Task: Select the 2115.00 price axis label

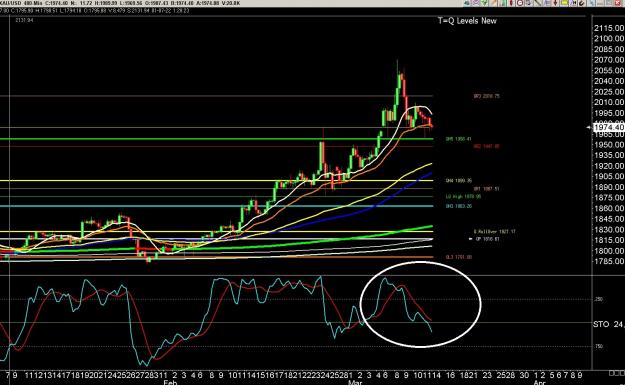Action: (609, 28)
